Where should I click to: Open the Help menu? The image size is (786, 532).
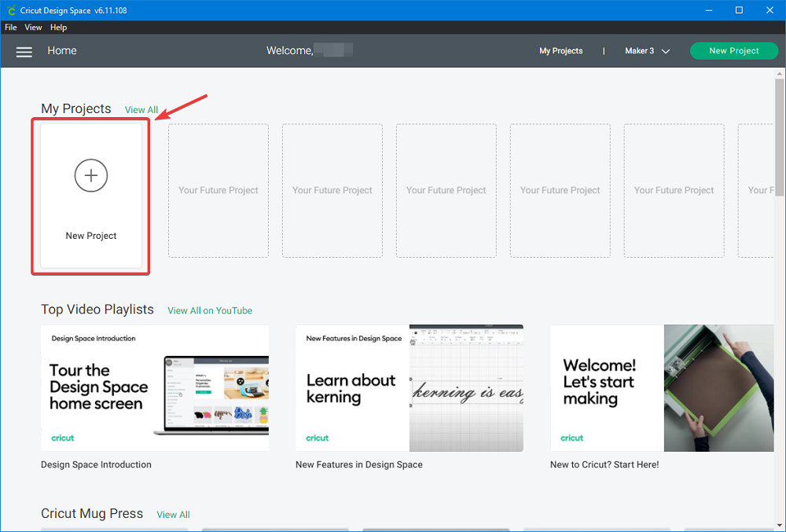pyautogui.click(x=58, y=28)
